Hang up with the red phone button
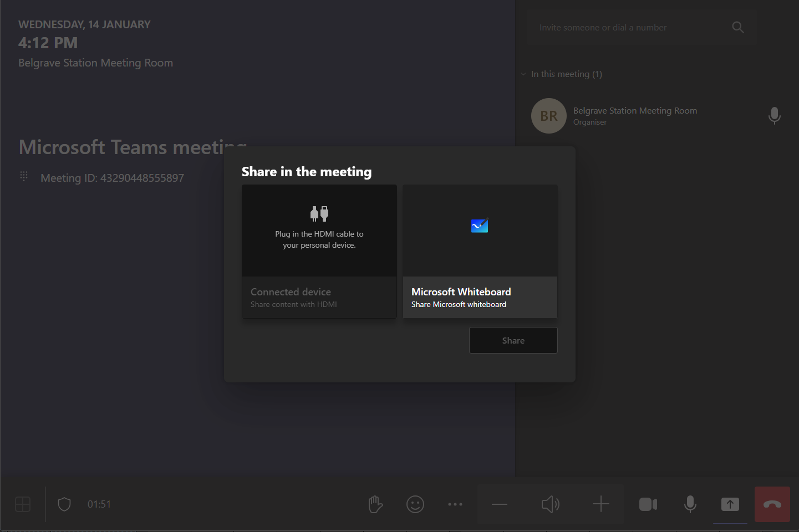799x532 pixels. (772, 504)
